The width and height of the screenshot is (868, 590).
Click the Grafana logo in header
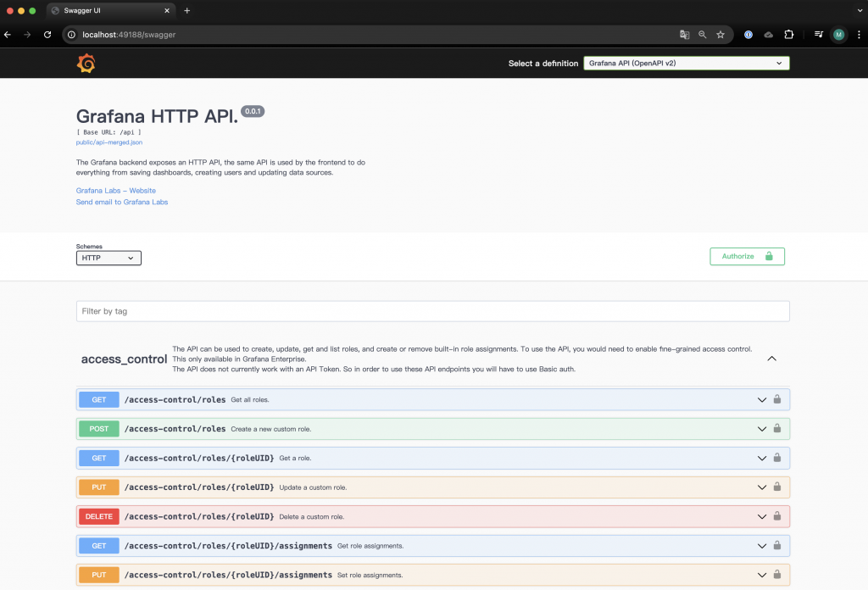click(86, 63)
